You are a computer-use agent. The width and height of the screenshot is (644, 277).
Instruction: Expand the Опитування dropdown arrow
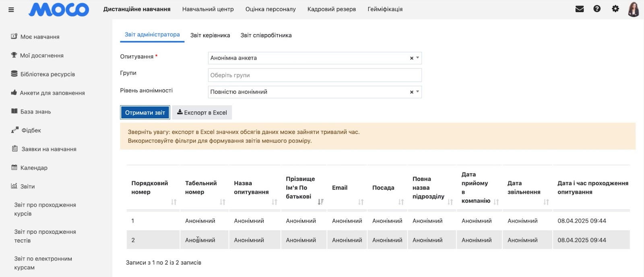pyautogui.click(x=418, y=58)
